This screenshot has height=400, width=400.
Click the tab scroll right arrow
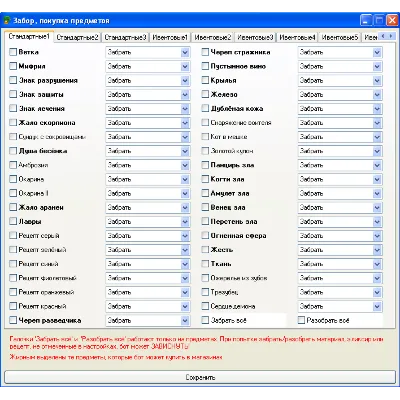391,36
